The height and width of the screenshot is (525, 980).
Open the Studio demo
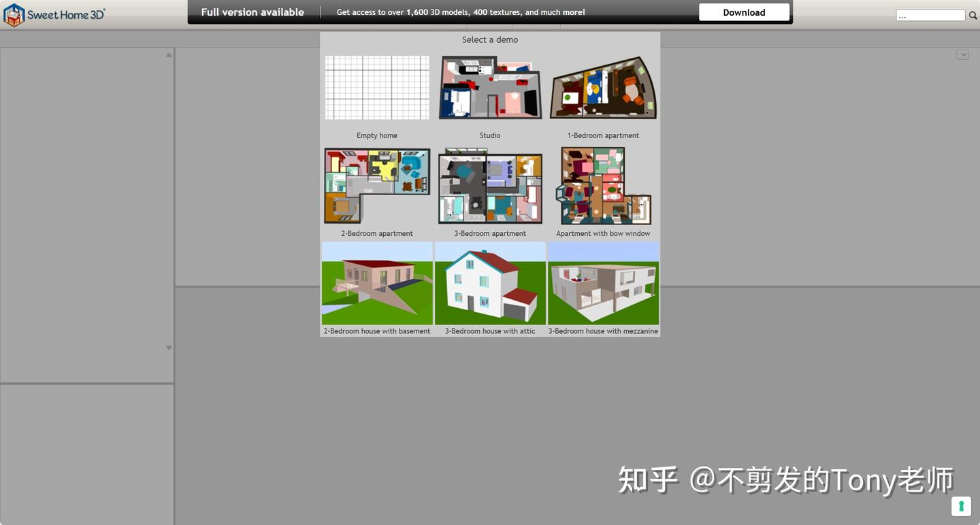[x=489, y=87]
